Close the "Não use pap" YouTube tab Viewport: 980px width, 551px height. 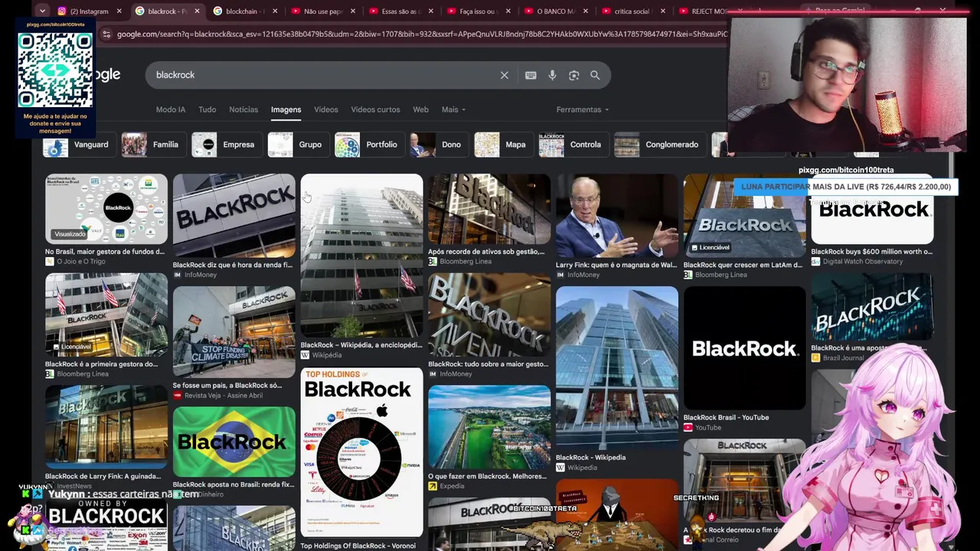click(x=353, y=11)
